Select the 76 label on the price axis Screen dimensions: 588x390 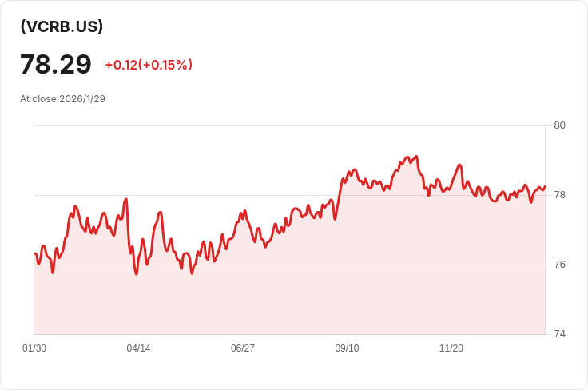(559, 265)
